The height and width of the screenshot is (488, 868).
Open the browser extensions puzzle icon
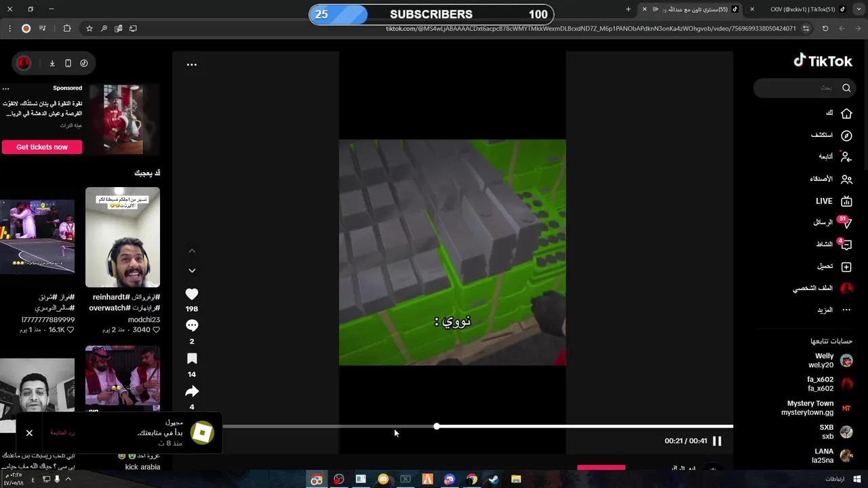click(66, 28)
